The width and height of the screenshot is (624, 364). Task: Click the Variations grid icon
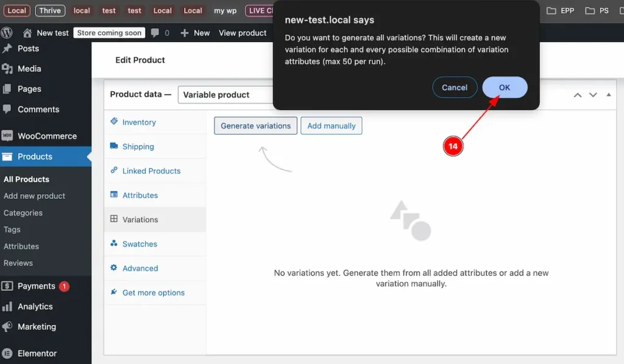point(114,219)
